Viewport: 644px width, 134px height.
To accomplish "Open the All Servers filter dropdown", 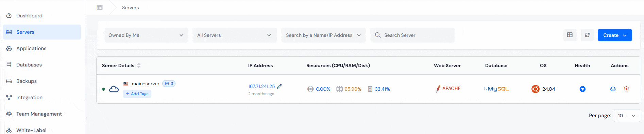I will [235, 35].
